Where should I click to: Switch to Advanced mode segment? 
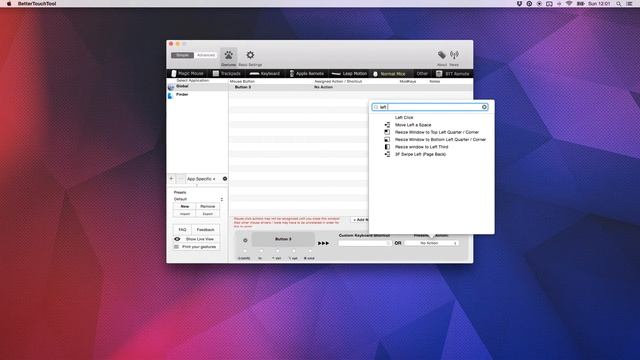click(x=205, y=55)
